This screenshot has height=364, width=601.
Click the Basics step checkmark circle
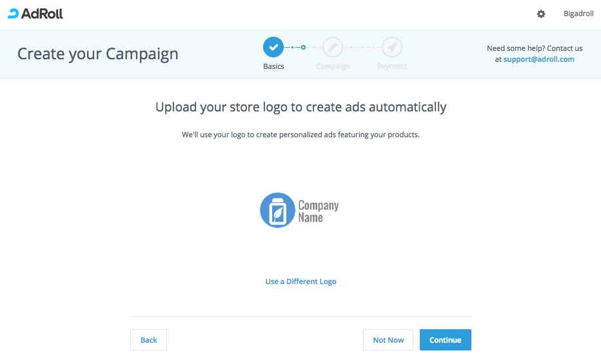[x=273, y=47]
